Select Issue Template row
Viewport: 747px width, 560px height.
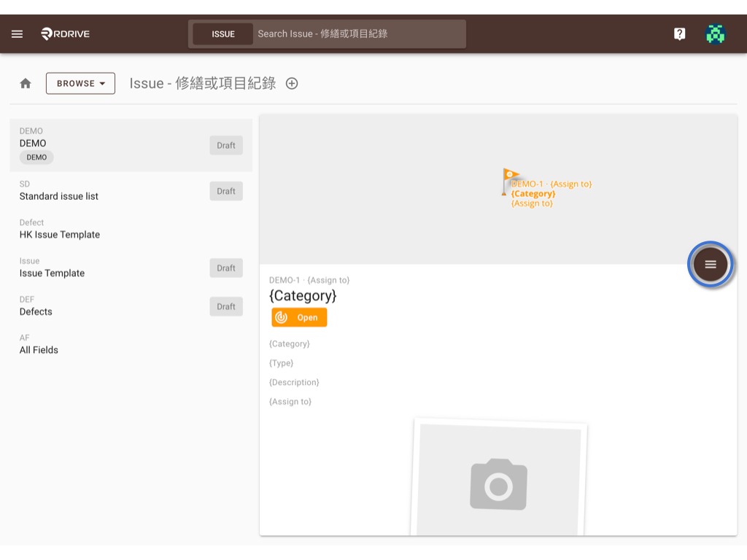click(131, 268)
